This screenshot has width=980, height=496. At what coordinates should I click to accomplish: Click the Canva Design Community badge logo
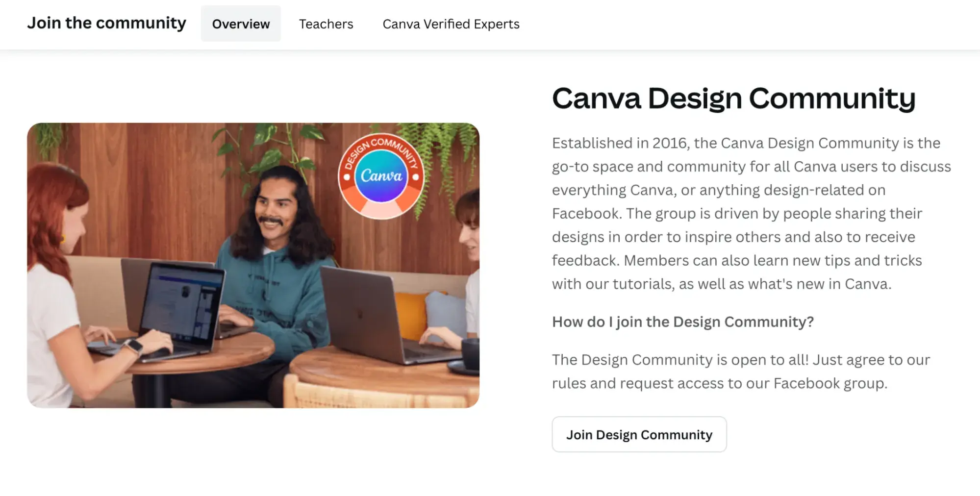381,176
